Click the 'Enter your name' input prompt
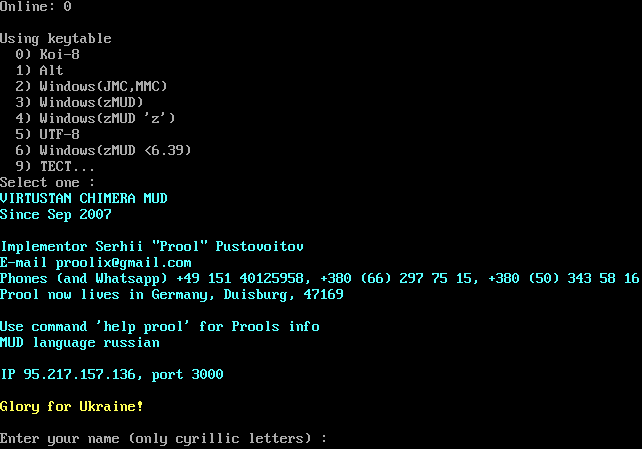 (163, 439)
